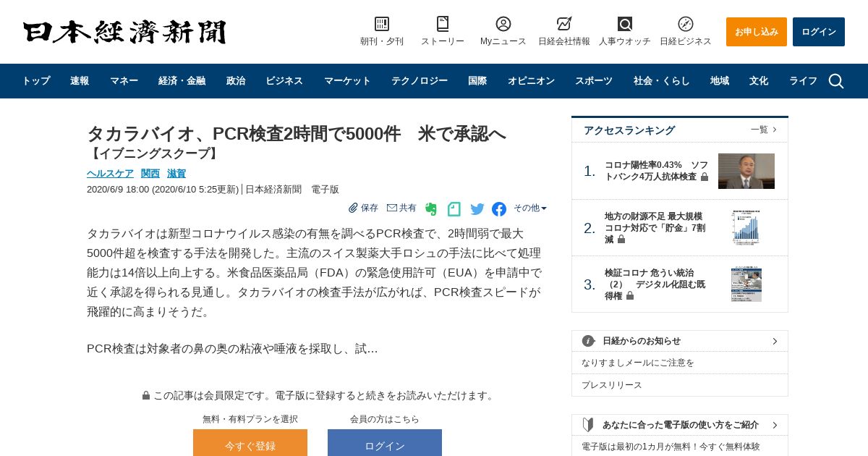Screen dimensions: 868x456
Task: Click the electronic edition guide book icon
Action: pos(588,425)
